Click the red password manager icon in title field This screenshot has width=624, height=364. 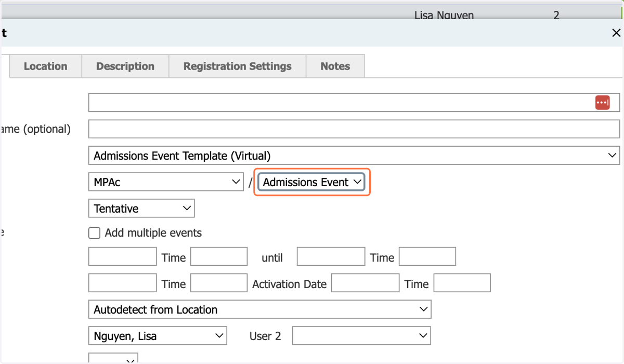(602, 102)
